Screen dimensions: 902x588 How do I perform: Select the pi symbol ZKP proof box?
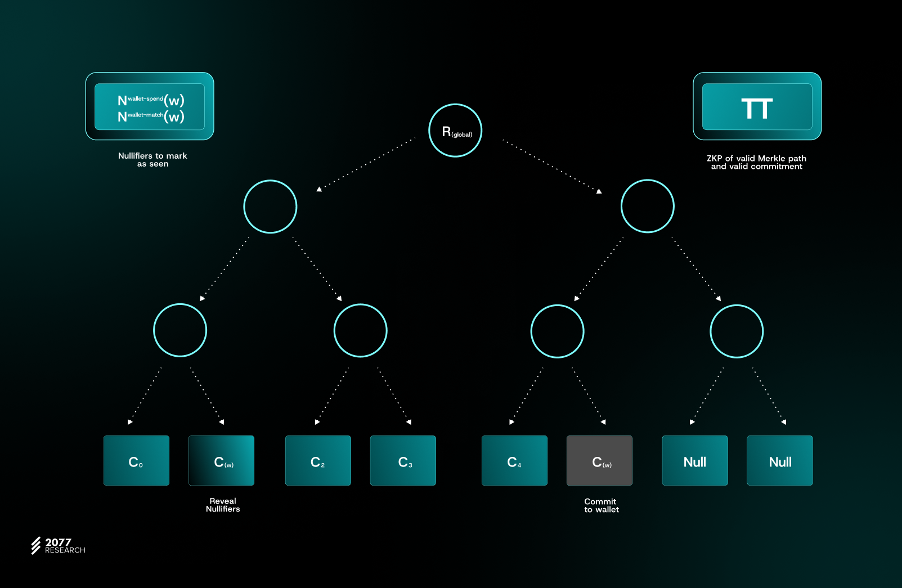pos(757,107)
